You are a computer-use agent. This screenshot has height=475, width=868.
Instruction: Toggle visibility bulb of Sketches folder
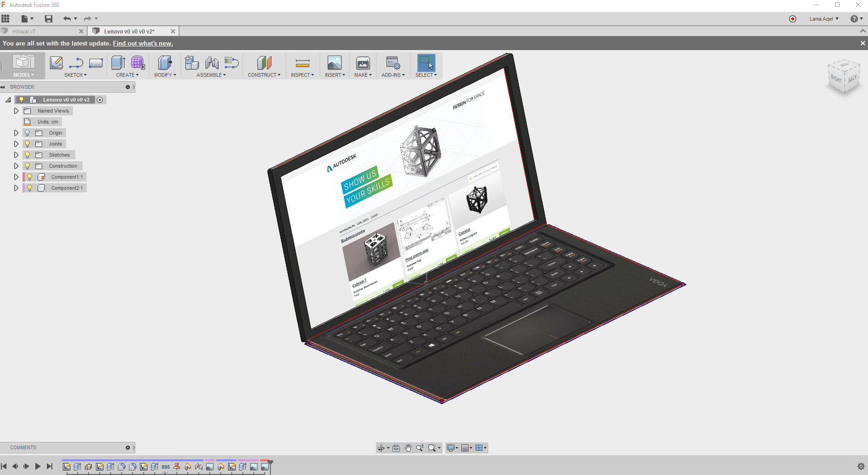(28, 155)
